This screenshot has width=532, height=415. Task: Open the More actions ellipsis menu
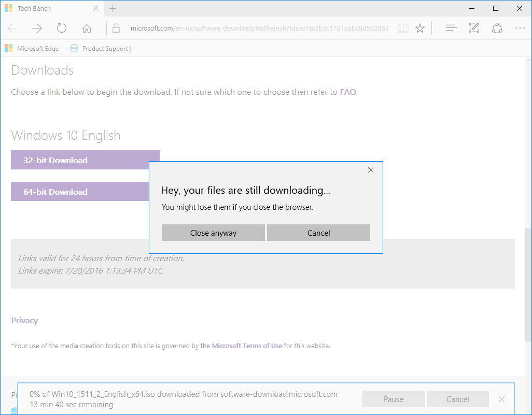[520, 28]
